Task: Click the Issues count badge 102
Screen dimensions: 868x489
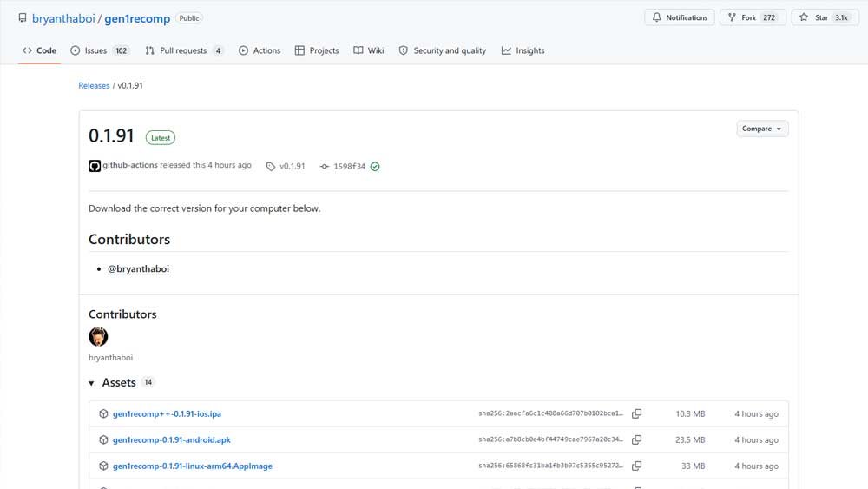Action: pyautogui.click(x=122, y=50)
